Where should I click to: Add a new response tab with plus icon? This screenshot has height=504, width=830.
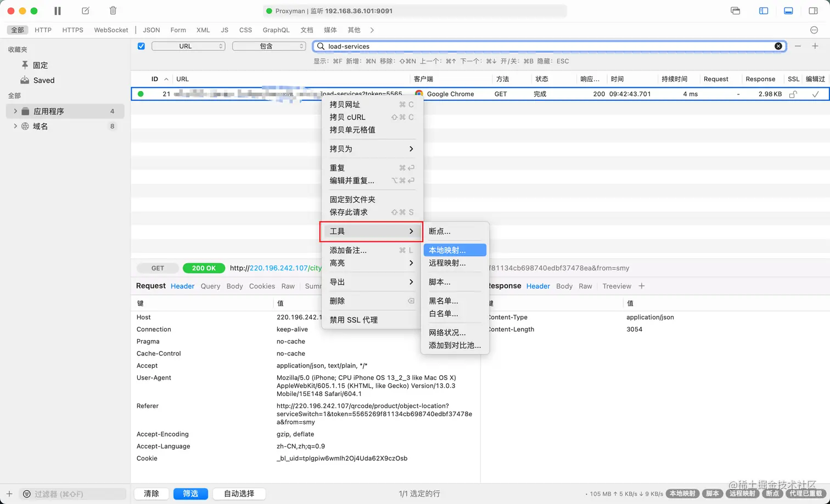tap(642, 286)
